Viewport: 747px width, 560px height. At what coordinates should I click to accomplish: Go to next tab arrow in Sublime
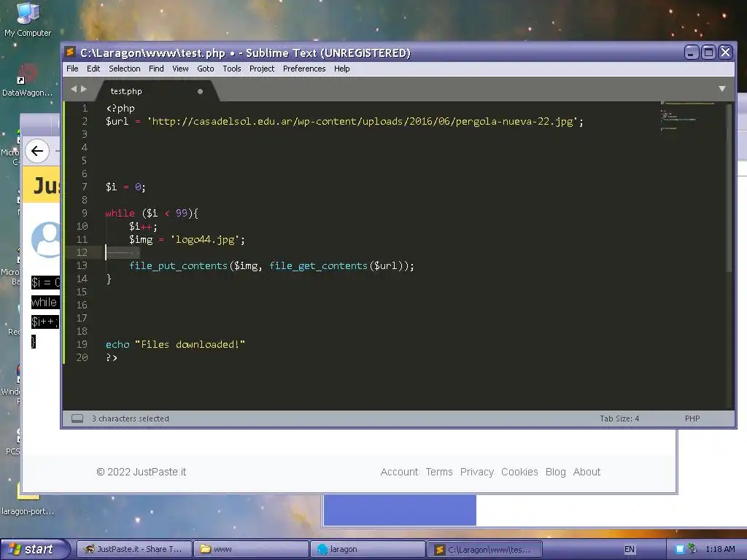point(84,89)
